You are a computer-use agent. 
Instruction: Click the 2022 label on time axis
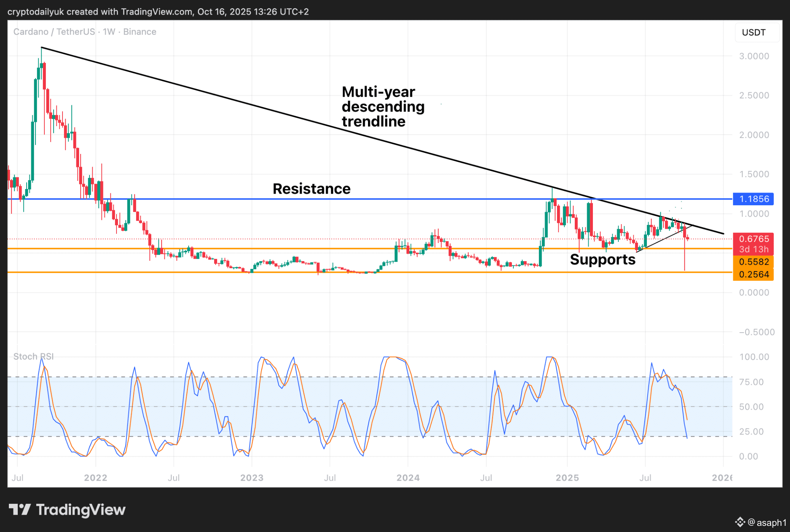click(x=96, y=478)
